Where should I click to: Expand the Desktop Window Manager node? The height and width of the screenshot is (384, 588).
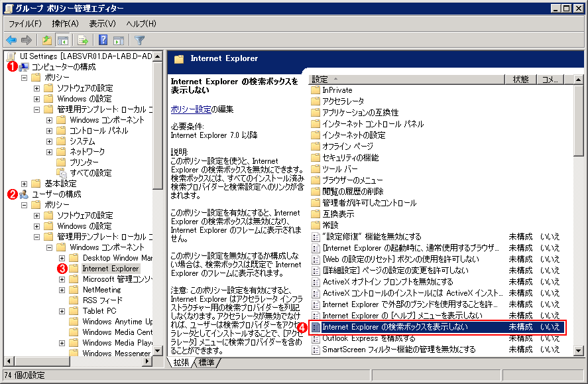click(x=62, y=258)
